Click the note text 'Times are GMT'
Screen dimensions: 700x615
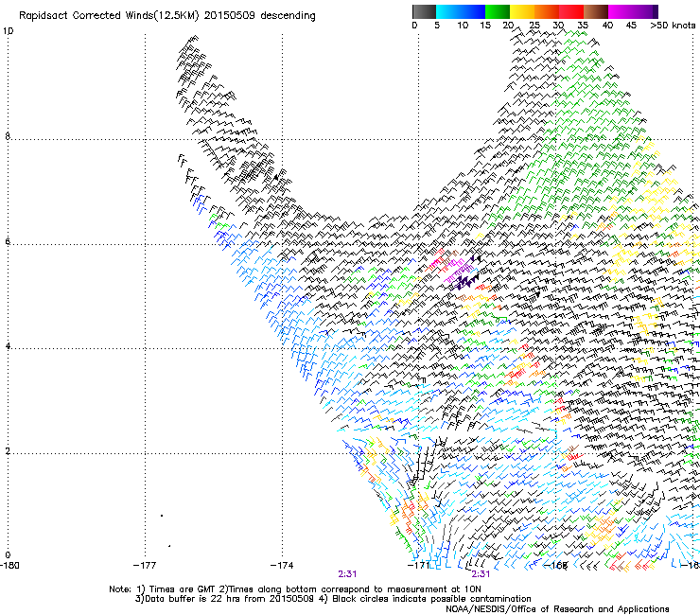point(183,589)
